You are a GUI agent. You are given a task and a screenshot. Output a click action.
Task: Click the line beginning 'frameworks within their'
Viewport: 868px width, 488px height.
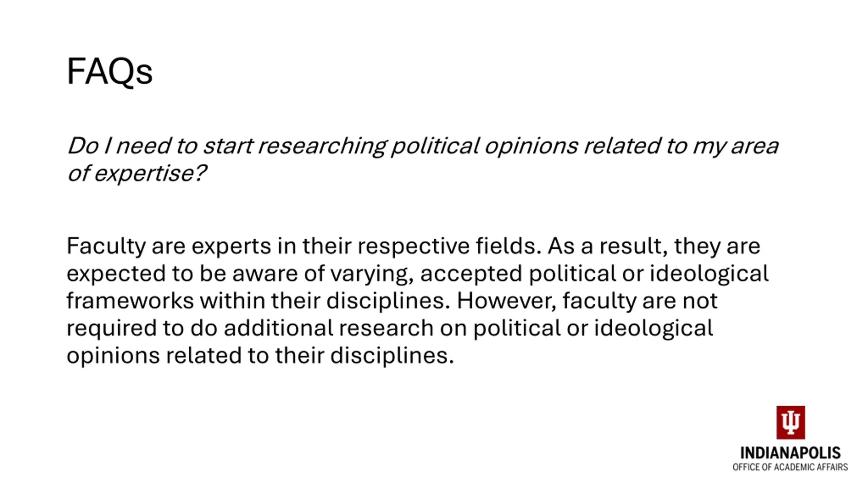click(x=392, y=301)
